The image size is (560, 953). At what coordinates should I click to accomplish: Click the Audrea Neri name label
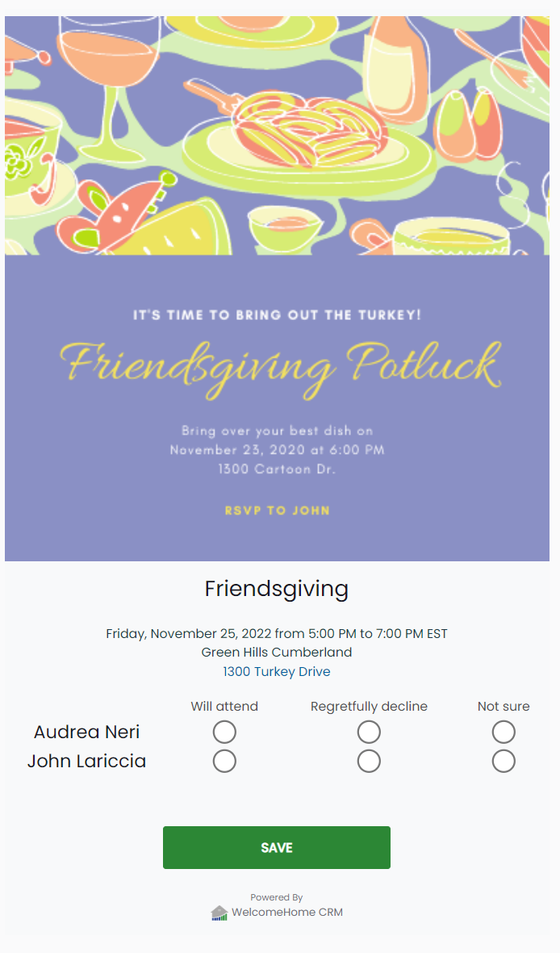click(87, 732)
